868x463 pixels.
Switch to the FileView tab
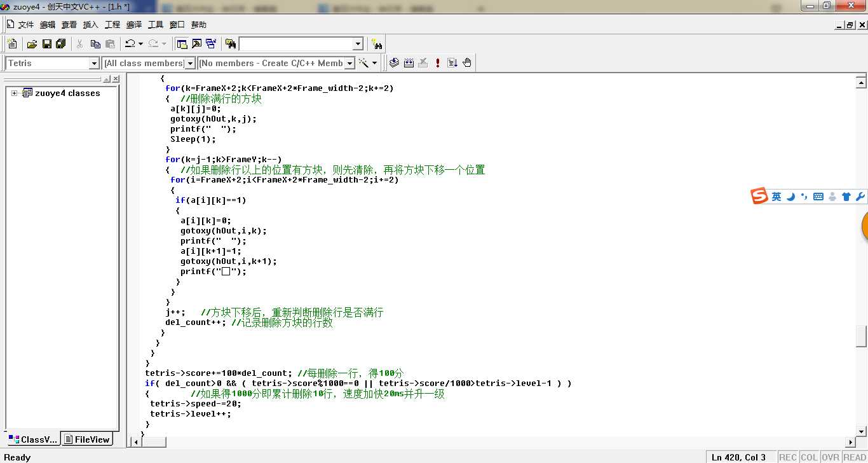[x=87, y=439]
